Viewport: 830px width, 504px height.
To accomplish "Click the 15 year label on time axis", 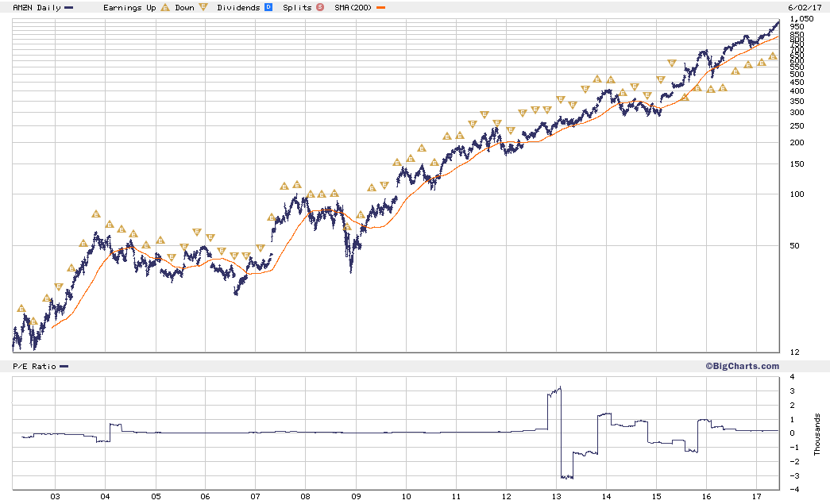I will 656,497.
